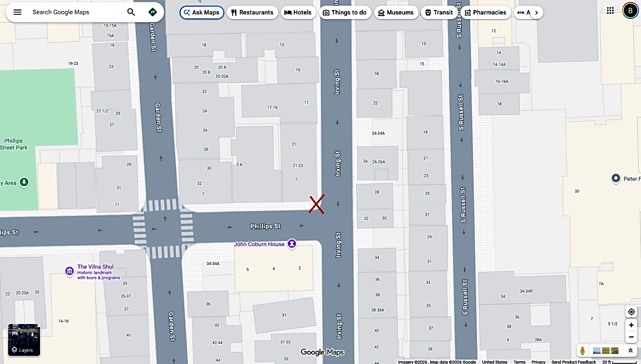641x364 pixels.
Task: Open the Layers map type switcher
Action: (24, 340)
